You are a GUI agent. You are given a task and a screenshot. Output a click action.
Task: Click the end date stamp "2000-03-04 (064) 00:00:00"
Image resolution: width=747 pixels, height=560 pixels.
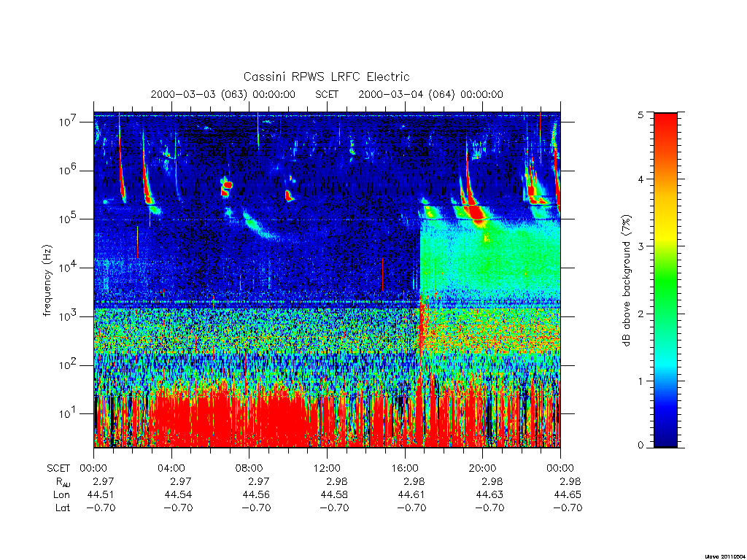click(430, 94)
